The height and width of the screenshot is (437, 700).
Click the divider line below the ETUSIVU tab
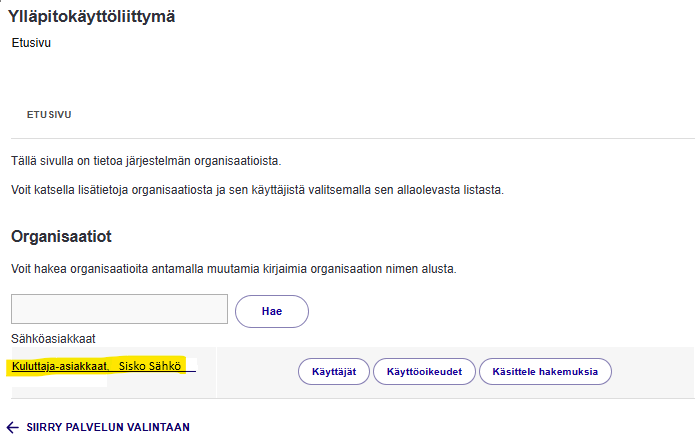coord(350,138)
